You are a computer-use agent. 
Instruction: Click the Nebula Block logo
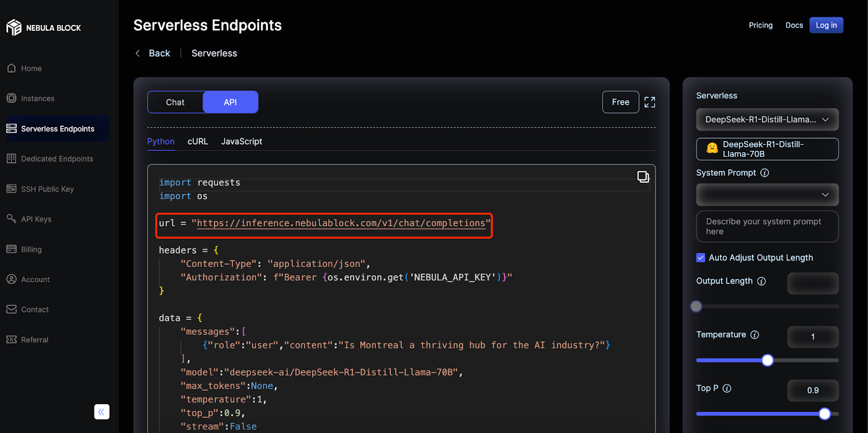[14, 28]
